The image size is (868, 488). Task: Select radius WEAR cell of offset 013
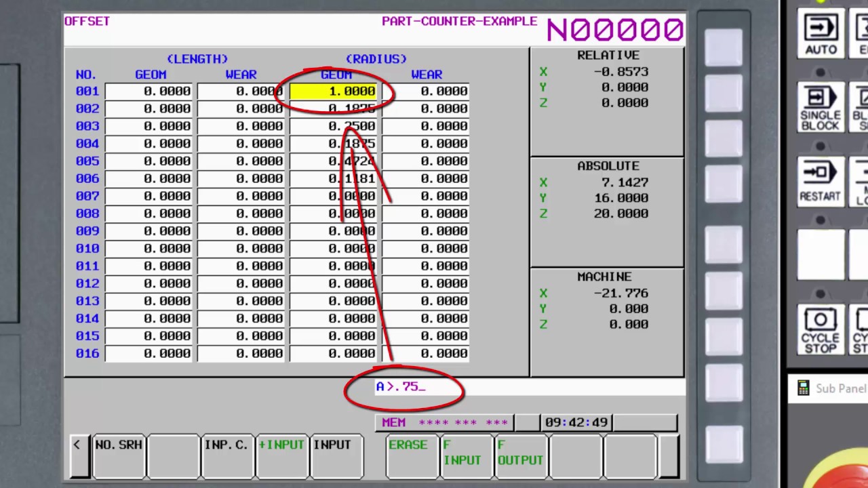[x=425, y=301]
